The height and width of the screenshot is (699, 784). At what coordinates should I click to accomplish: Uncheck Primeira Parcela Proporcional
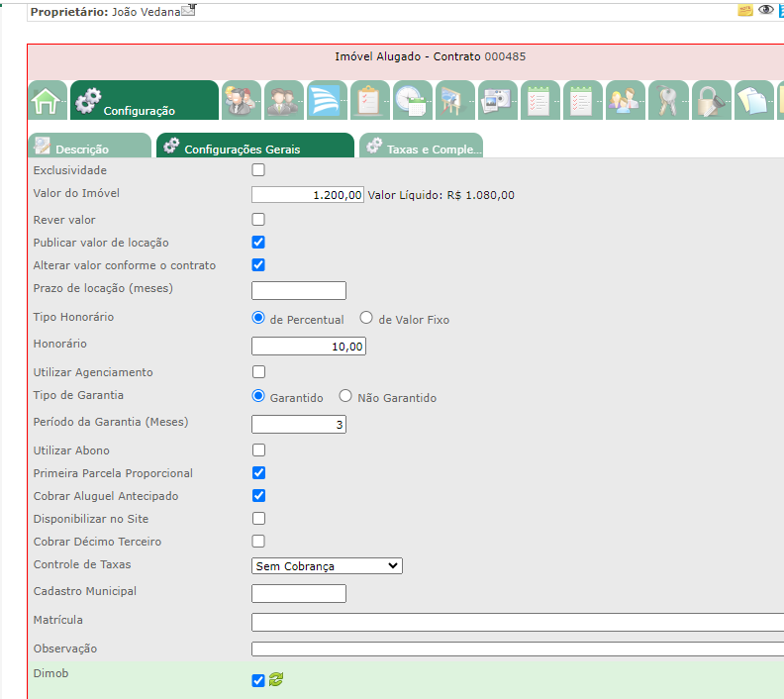point(258,473)
